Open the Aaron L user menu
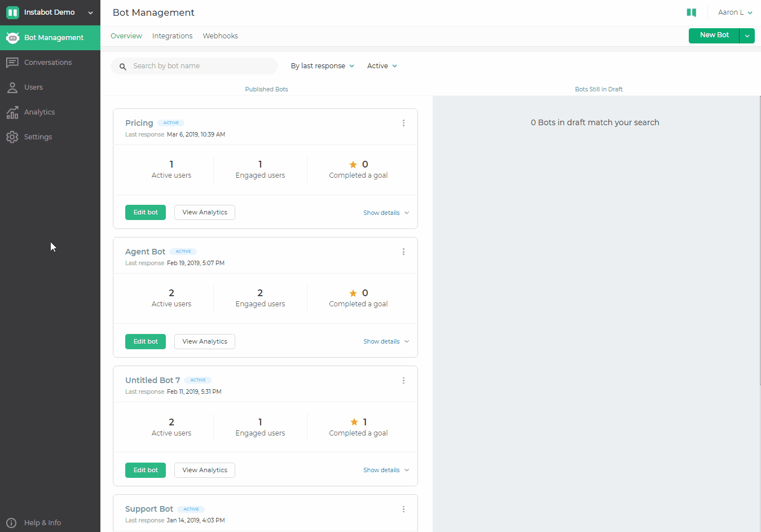Image resolution: width=761 pixels, height=532 pixels. tap(734, 12)
